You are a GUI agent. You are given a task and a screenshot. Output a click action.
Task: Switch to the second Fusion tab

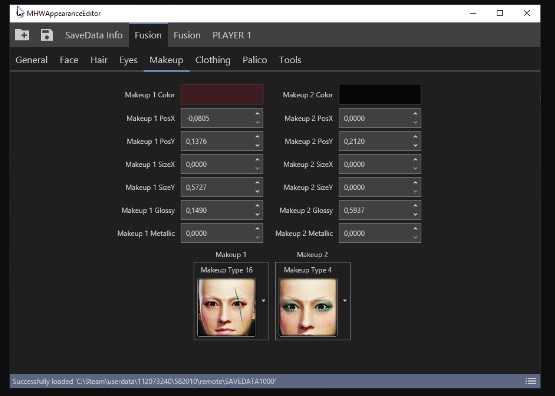click(x=187, y=35)
